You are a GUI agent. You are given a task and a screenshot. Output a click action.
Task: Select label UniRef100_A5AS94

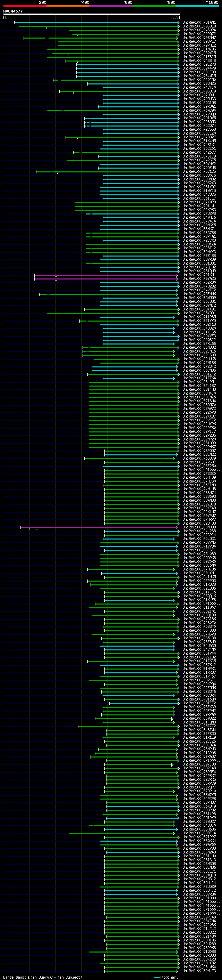coord(199,110)
